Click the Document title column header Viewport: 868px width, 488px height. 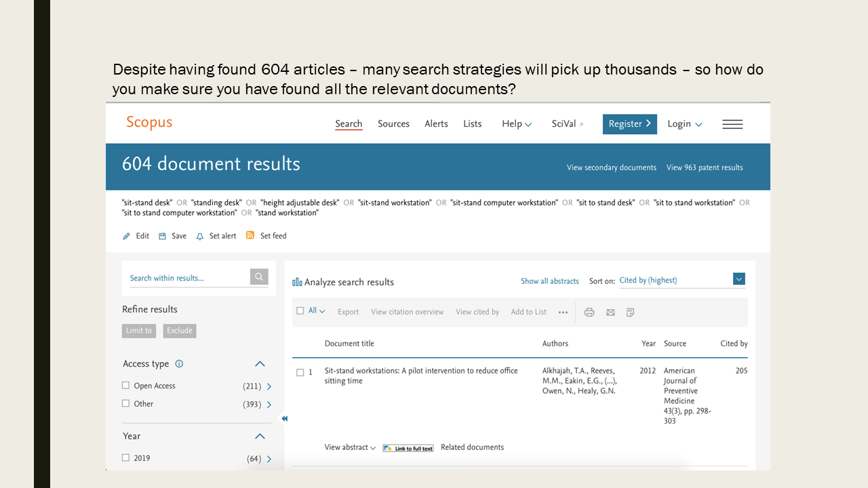point(349,344)
